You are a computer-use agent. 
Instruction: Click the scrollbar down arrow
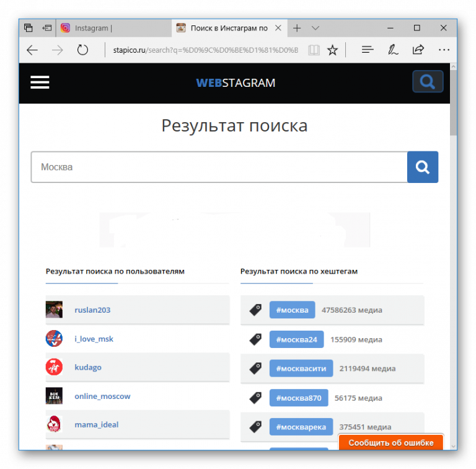coord(454,446)
